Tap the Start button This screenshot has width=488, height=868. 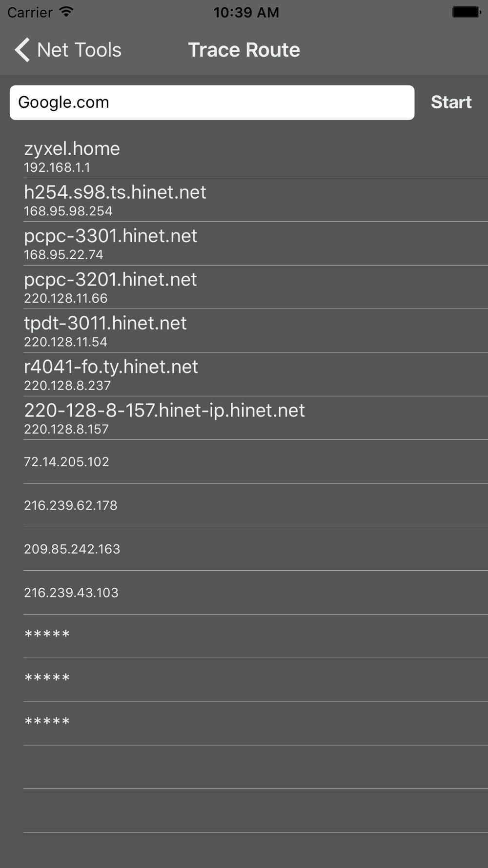tap(451, 102)
